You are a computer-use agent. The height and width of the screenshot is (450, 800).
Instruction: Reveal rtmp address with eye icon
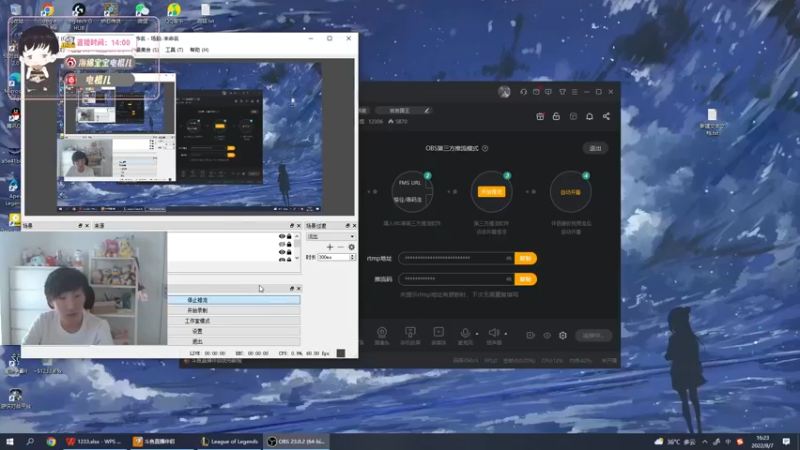pyautogui.click(x=509, y=258)
